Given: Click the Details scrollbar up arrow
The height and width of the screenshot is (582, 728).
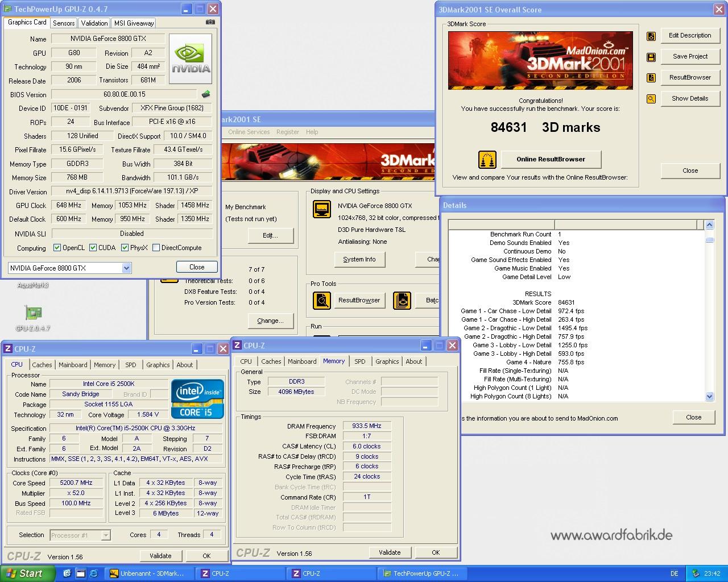Looking at the screenshot, I should pos(709,225).
